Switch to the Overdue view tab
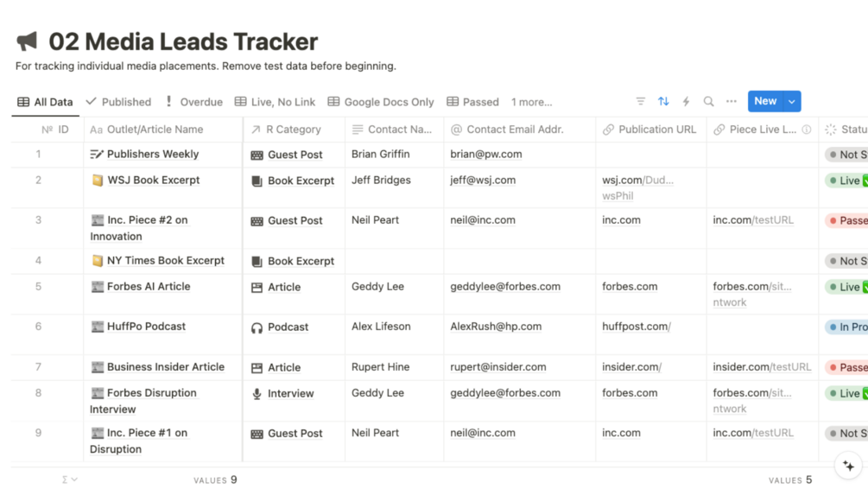The image size is (868, 489). (193, 102)
